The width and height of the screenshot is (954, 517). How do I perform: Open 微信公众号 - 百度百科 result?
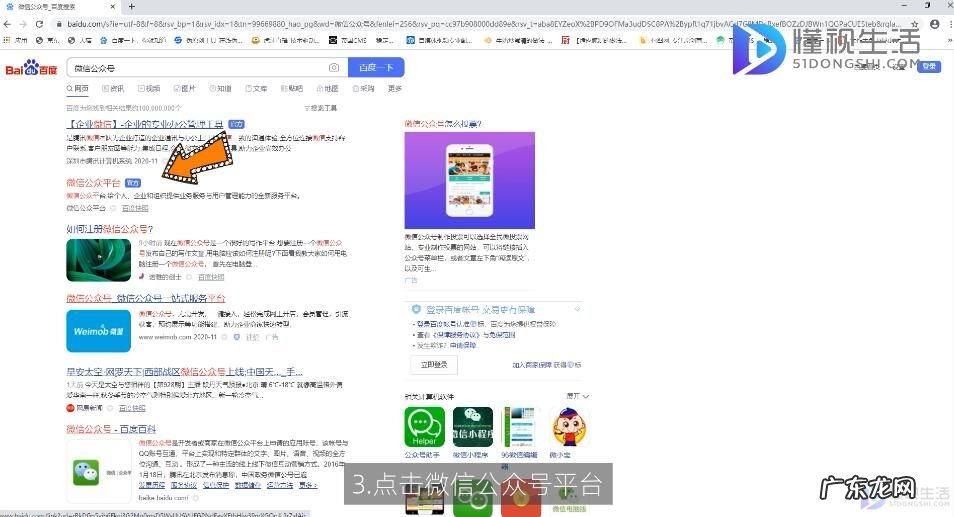coord(111,429)
